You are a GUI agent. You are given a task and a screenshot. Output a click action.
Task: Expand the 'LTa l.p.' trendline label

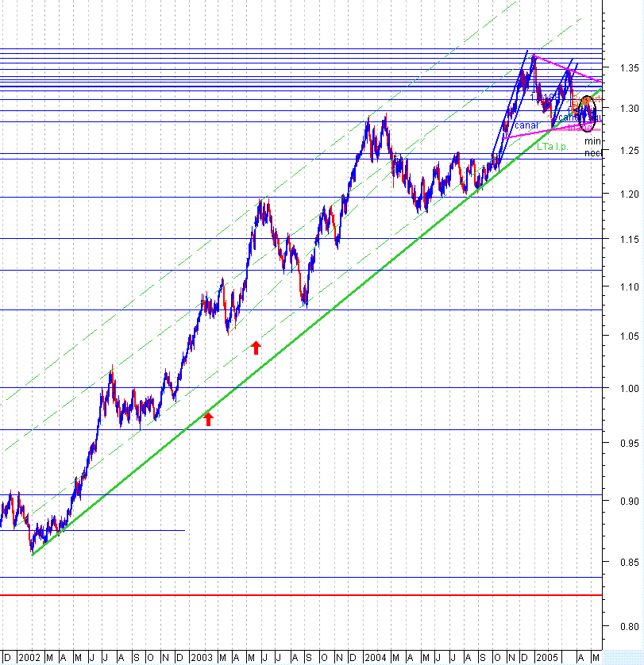coord(552,146)
